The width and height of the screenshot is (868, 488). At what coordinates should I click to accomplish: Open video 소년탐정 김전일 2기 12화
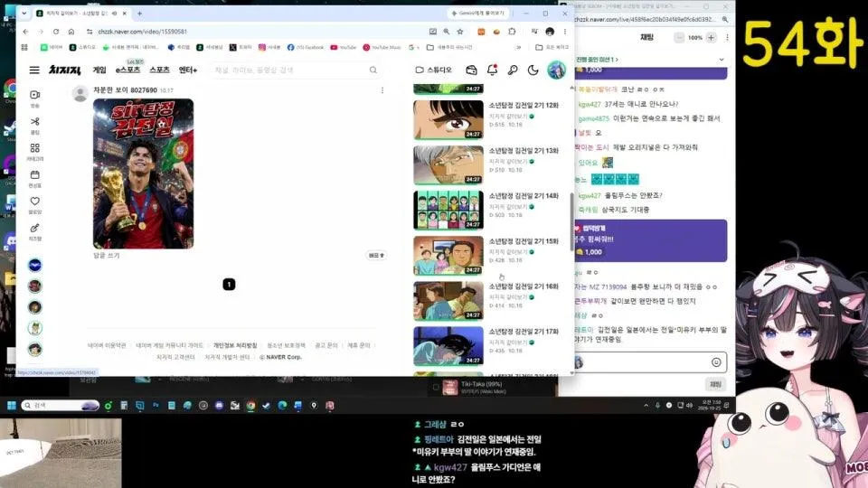524,105
